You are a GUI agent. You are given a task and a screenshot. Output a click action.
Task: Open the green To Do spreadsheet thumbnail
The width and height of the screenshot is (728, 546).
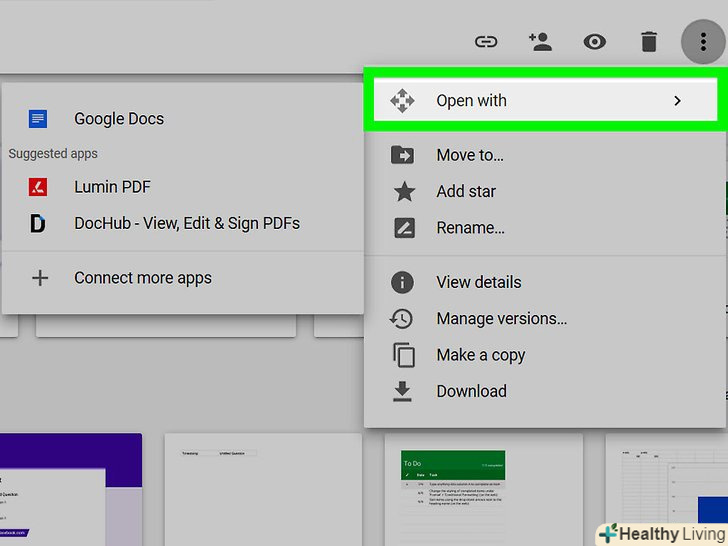click(483, 489)
